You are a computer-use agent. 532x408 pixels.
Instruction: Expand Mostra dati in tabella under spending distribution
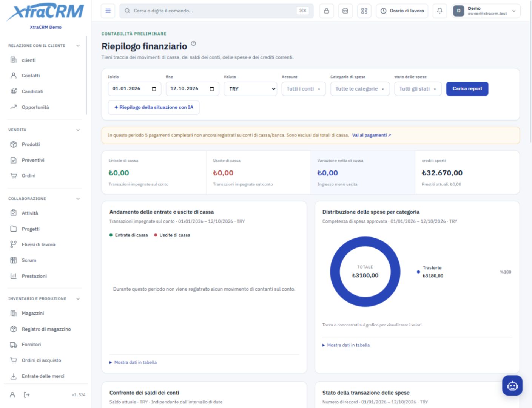point(346,345)
